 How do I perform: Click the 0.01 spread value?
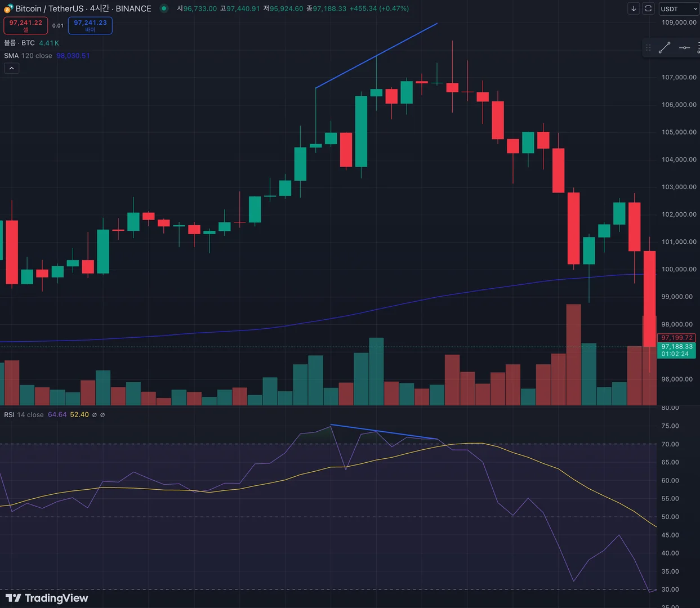click(58, 25)
